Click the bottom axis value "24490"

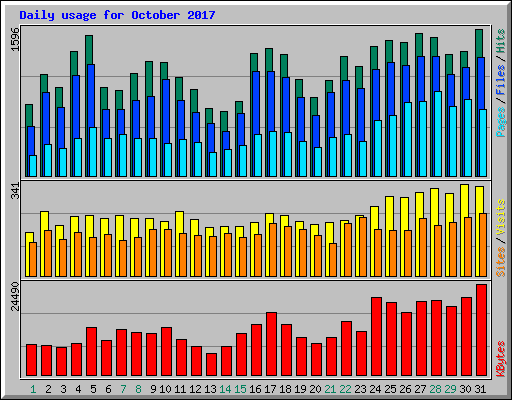[x=15, y=296]
